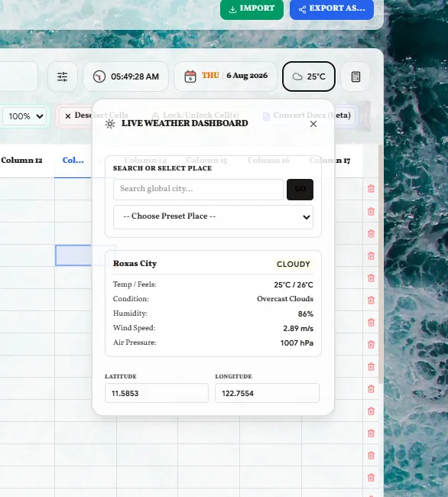The width and height of the screenshot is (448, 497).
Task: Select the highlighted Col... header
Action: 73,161
